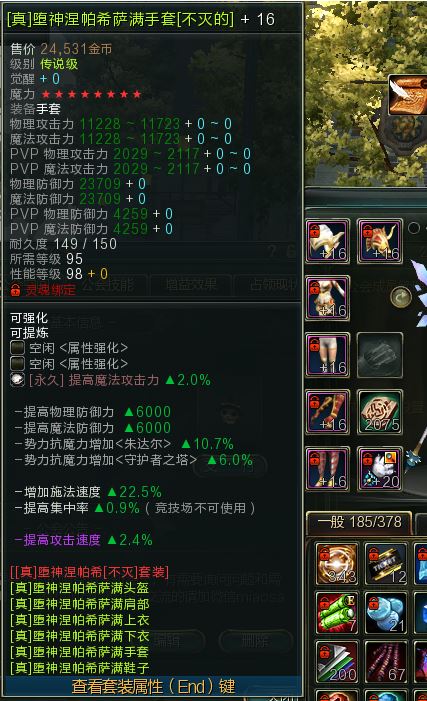Screen dimensions: 427x701
Task: Open the quill scroll icon at top
Action: click(408, 95)
